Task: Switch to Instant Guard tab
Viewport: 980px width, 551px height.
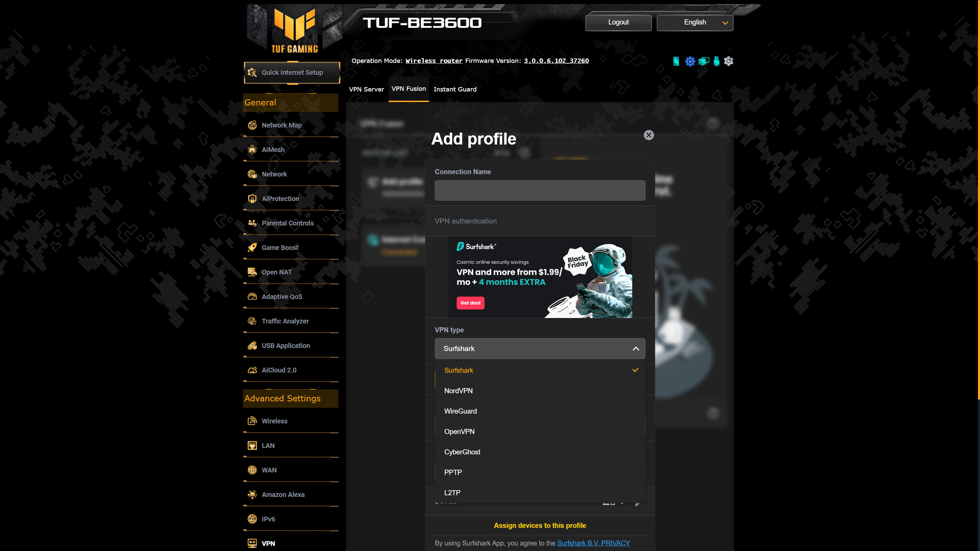Action: coord(455,89)
